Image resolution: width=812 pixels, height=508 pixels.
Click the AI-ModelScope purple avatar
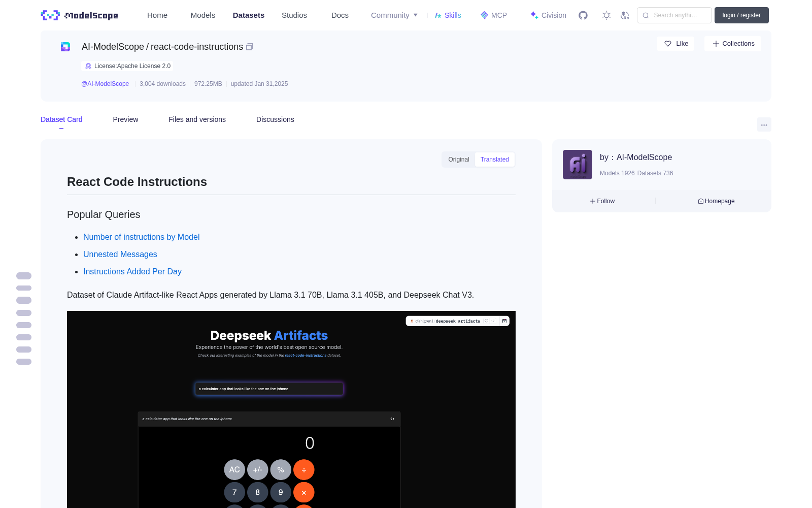[578, 165]
